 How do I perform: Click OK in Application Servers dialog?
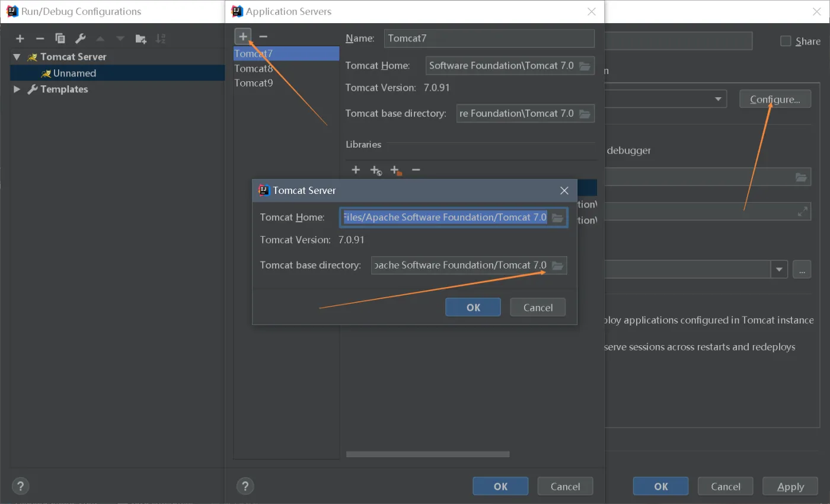500,486
